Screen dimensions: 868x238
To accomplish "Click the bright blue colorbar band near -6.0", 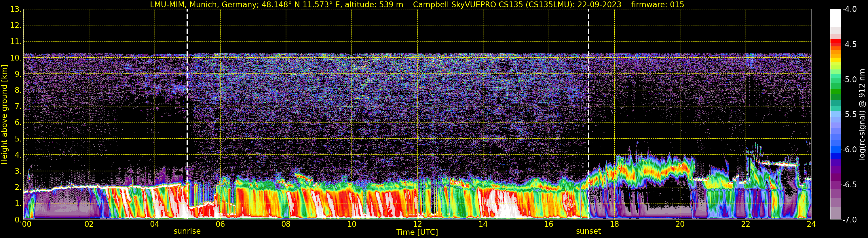I will [835, 150].
